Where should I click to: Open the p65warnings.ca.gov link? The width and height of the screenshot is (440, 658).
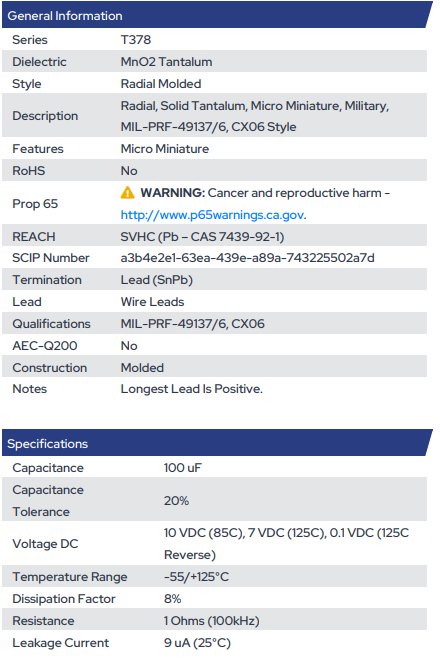tap(212, 215)
